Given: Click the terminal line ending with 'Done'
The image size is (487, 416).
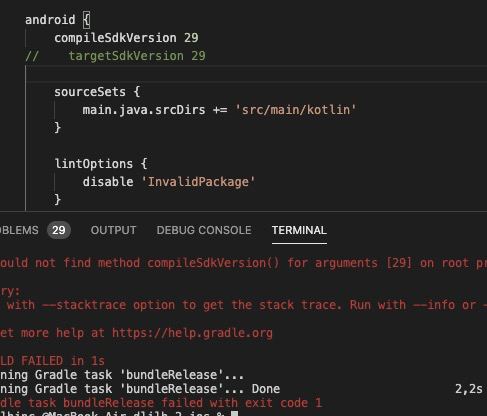Looking at the screenshot, I should click(140, 389).
